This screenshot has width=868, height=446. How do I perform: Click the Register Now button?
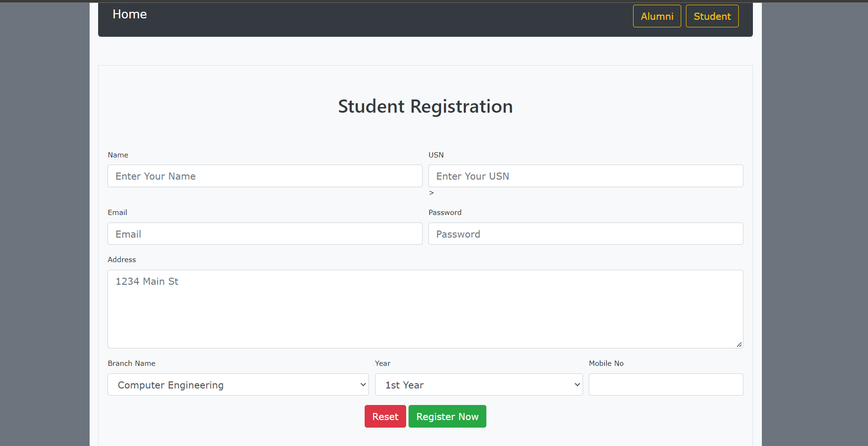point(447,416)
